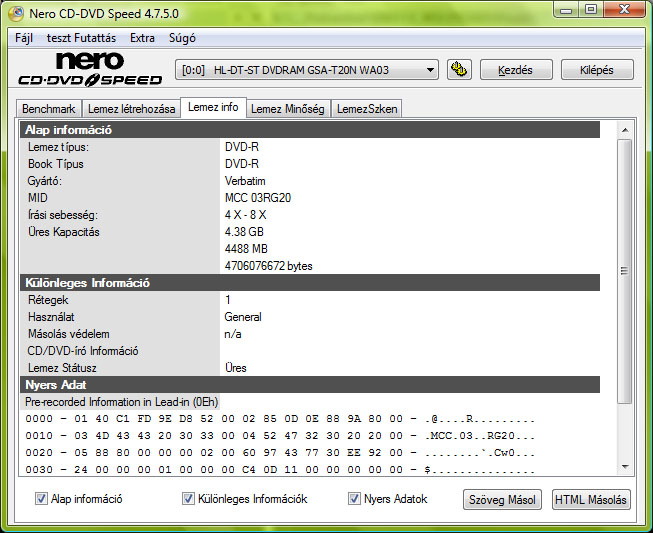Click the Kezdés button
The height and width of the screenshot is (533, 653).
[x=516, y=70]
